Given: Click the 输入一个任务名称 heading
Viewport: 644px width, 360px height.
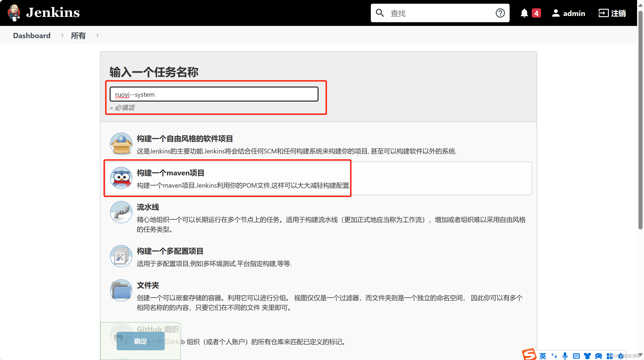Looking at the screenshot, I should click(154, 72).
